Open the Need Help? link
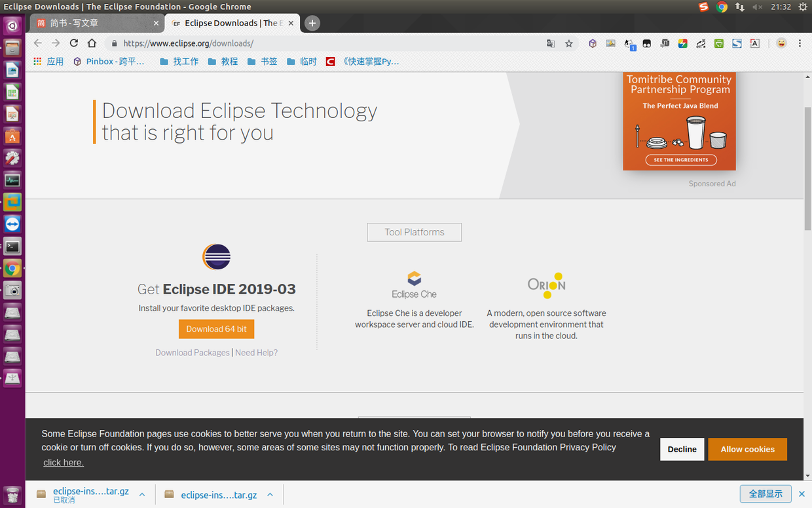This screenshot has width=812, height=508. coord(256,353)
